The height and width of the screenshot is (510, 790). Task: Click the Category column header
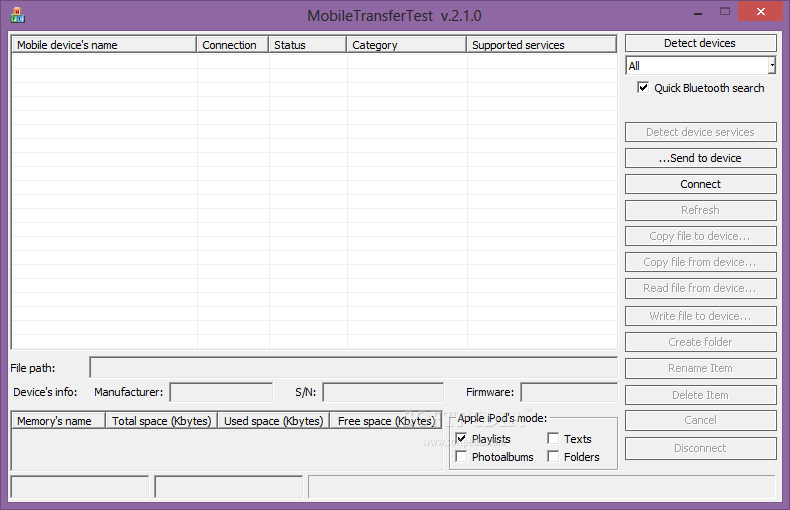(407, 45)
